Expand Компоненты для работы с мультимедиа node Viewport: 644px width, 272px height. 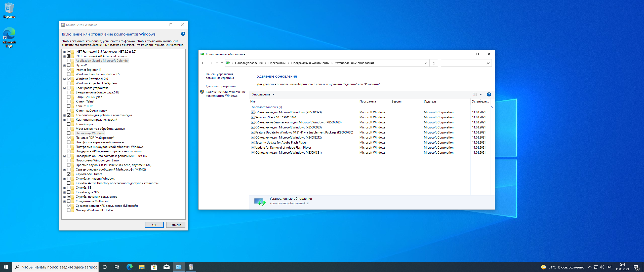click(64, 115)
